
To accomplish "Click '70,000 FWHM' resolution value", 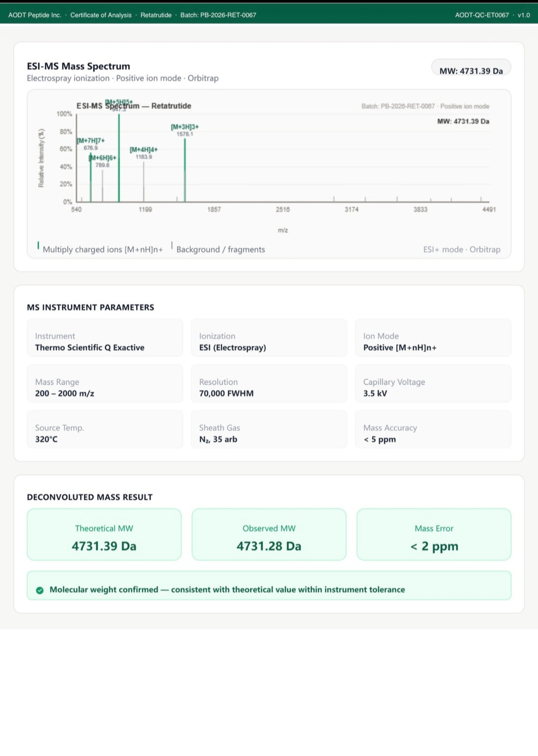I will tap(226, 393).
